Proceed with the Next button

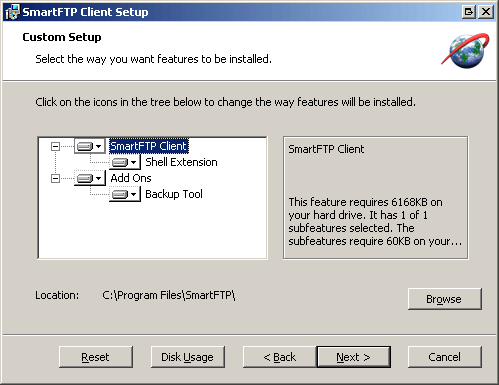click(353, 357)
